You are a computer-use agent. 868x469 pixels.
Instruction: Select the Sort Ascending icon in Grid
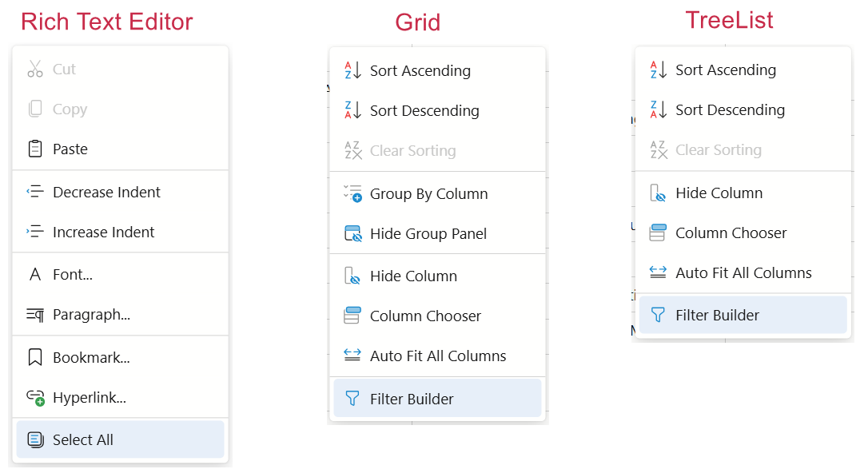352,70
